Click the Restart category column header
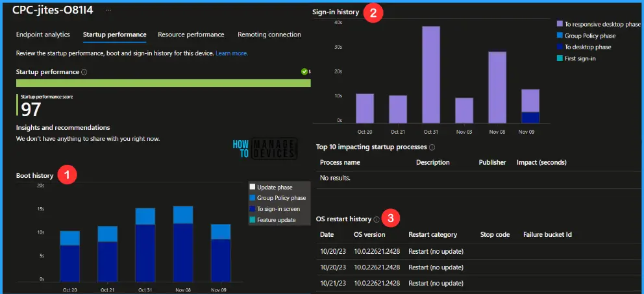 [x=433, y=234]
